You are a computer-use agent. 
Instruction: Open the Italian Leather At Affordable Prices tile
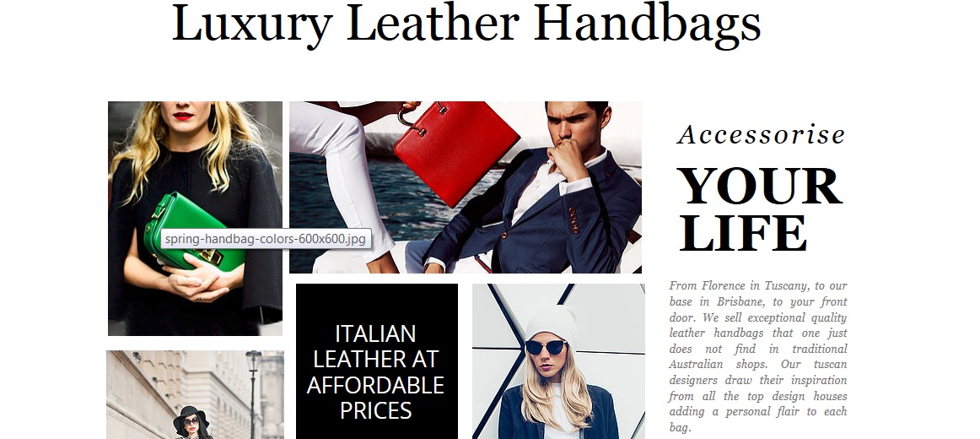(x=377, y=361)
